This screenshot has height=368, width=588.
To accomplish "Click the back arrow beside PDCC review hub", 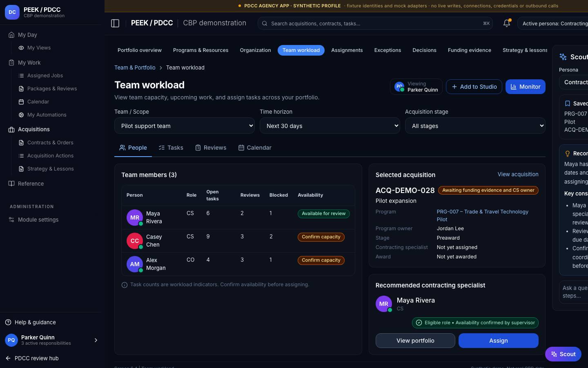I will pyautogui.click(x=8, y=358).
